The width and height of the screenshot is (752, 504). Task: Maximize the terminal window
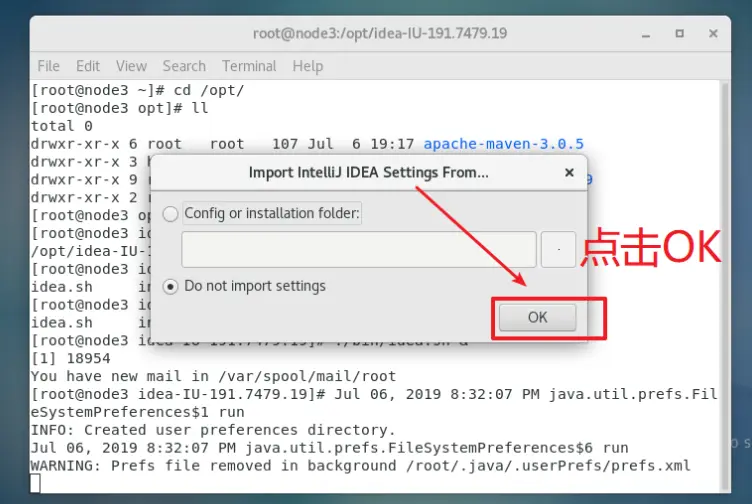[x=680, y=34]
